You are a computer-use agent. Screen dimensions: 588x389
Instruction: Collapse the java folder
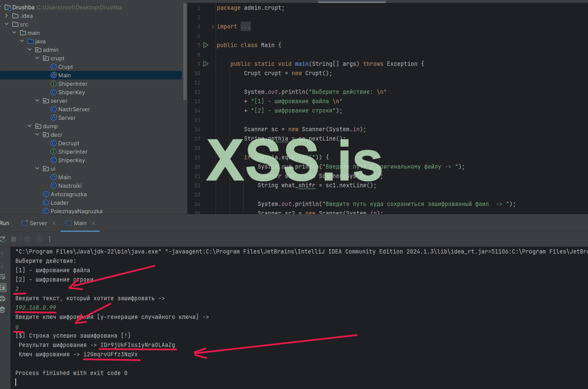tap(22, 41)
